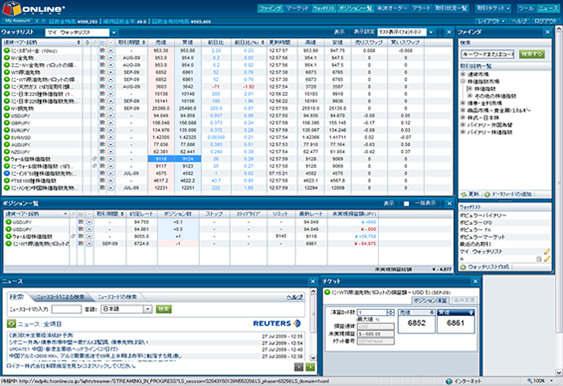
Task: Expand 商品市場 tree node in Finder
Action: (x=464, y=110)
